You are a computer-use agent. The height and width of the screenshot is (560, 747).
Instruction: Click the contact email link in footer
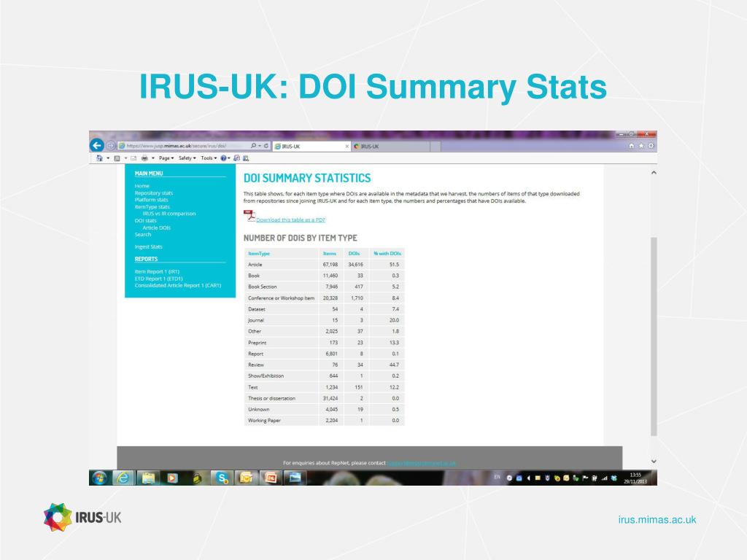click(422, 463)
